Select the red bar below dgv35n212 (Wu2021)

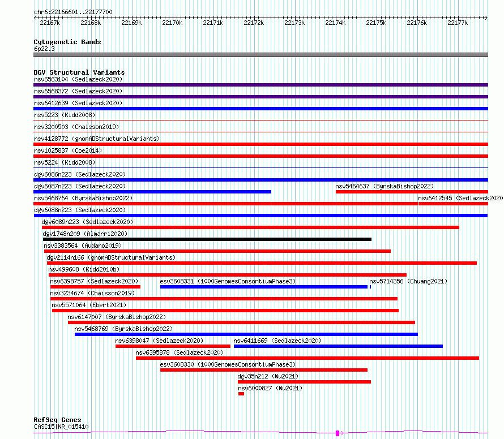[305, 382]
